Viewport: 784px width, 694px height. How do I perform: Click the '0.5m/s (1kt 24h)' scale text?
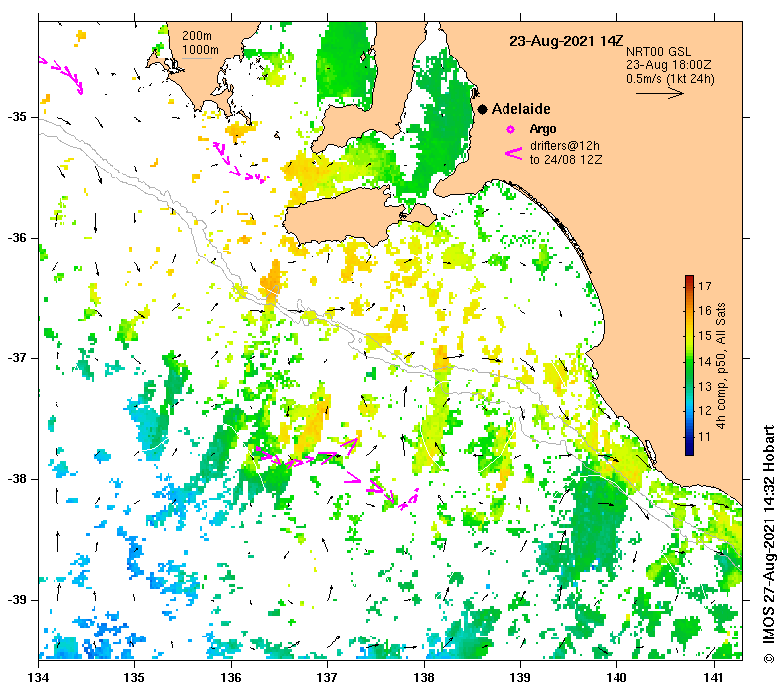670,79
